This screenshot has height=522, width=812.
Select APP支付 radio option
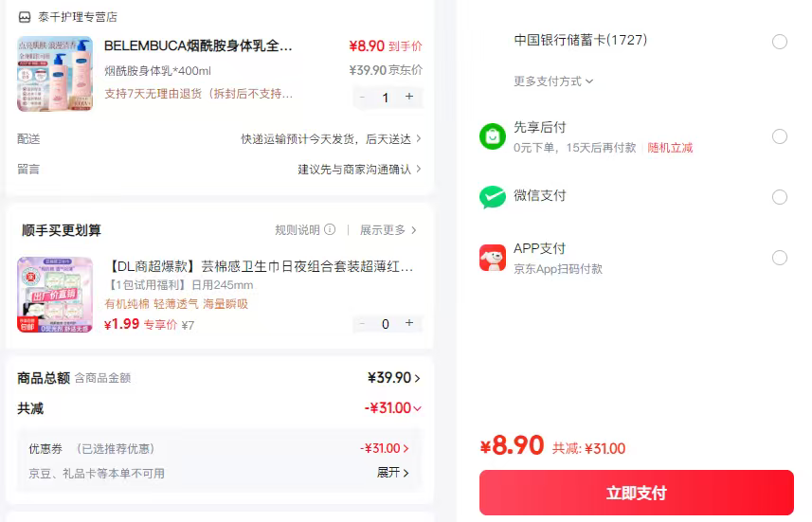(780, 258)
